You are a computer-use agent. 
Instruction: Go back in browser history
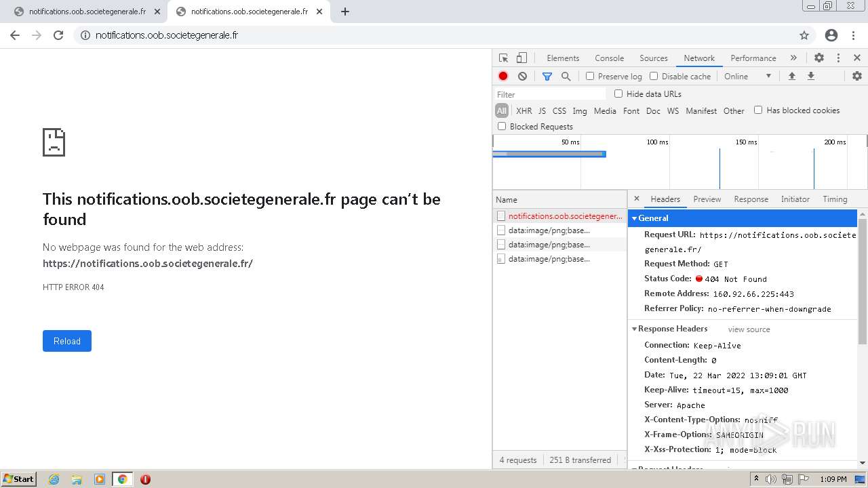(15, 35)
